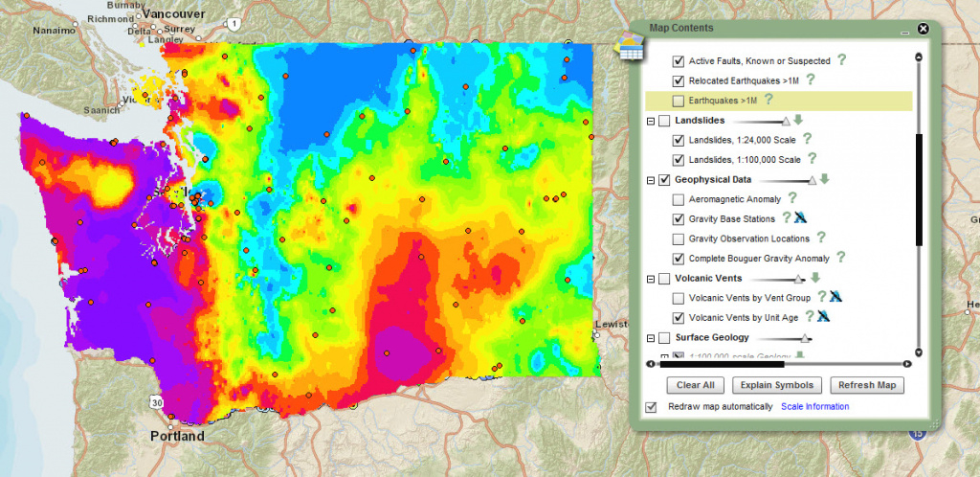Click help icon beside Relocated Earthquakes >1M
This screenshot has height=477, width=980.
pos(811,79)
